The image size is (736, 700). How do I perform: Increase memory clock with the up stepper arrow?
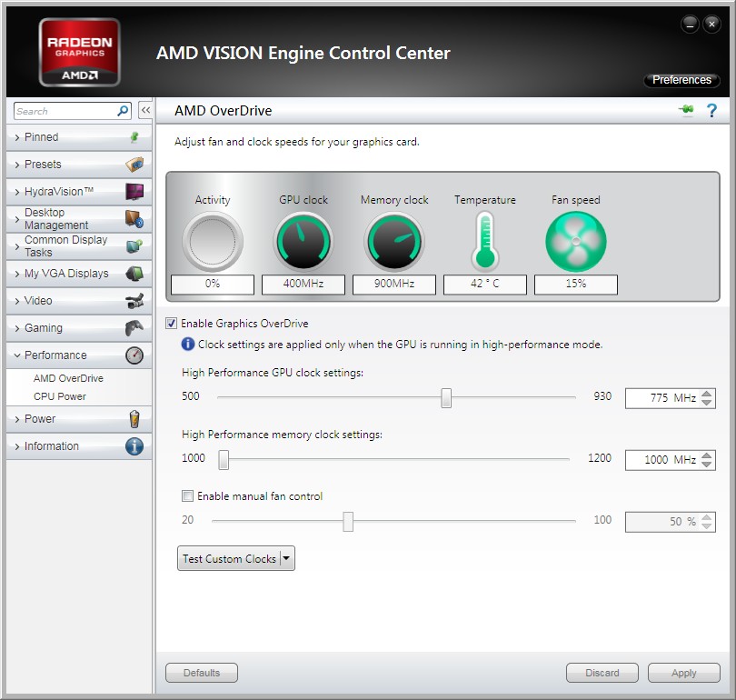pyautogui.click(x=706, y=455)
